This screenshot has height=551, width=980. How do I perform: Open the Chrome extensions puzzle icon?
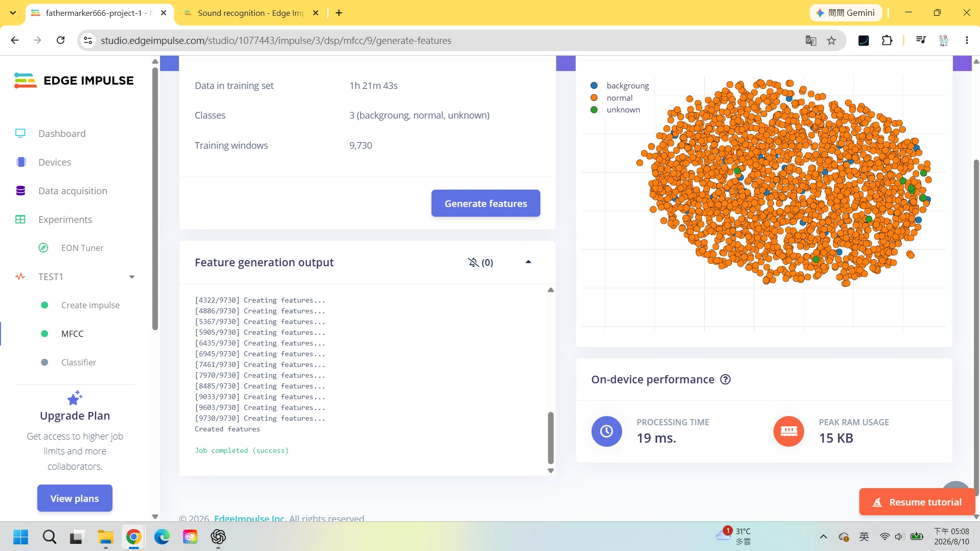pyautogui.click(x=887, y=40)
